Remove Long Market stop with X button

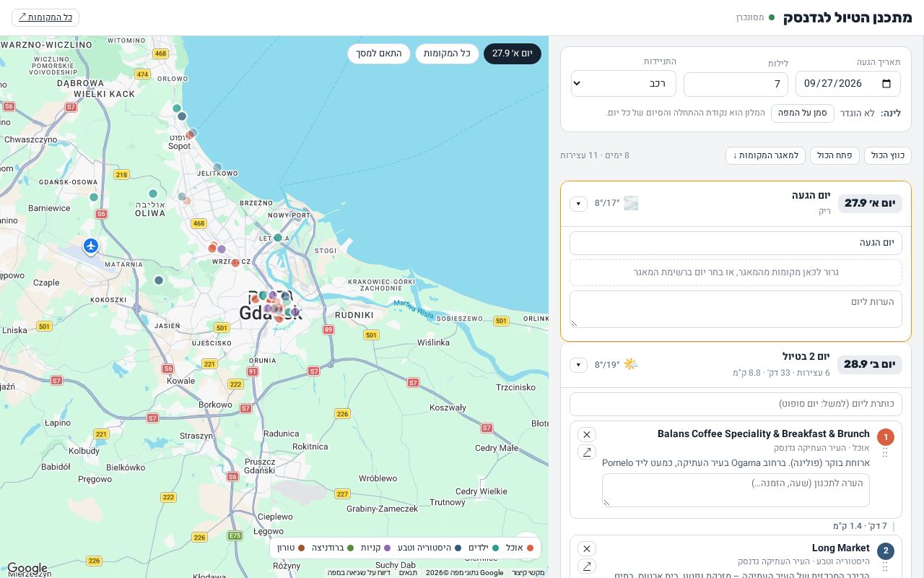tap(587, 548)
